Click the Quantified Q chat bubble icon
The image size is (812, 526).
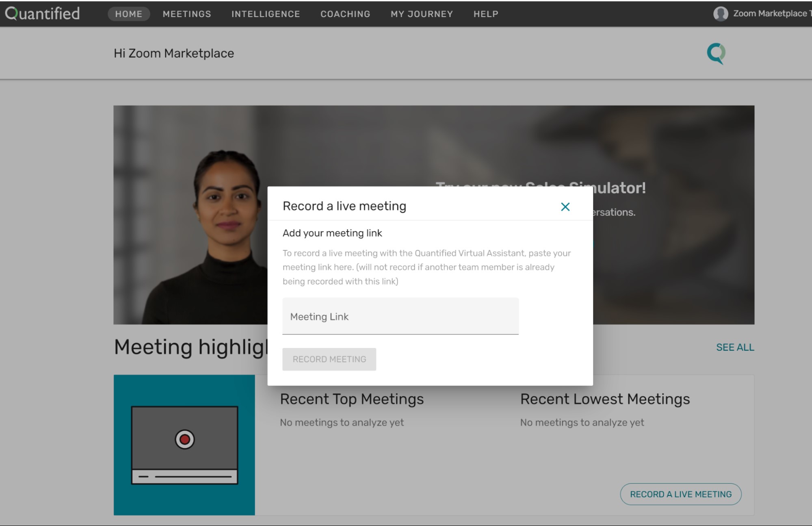click(716, 53)
